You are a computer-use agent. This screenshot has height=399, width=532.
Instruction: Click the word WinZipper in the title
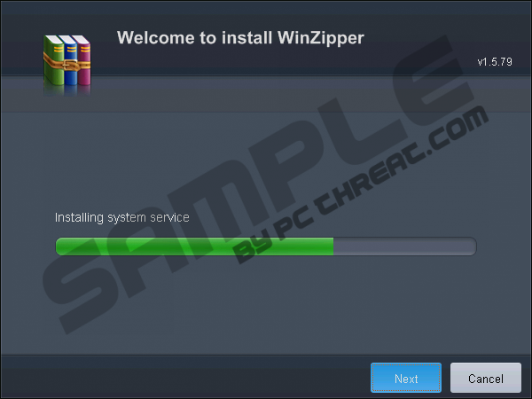pos(321,38)
